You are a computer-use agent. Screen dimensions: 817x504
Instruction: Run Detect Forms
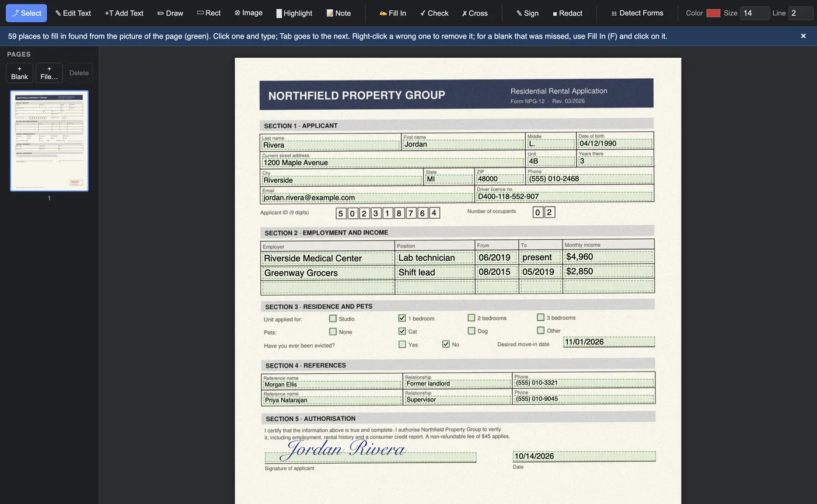tap(637, 13)
